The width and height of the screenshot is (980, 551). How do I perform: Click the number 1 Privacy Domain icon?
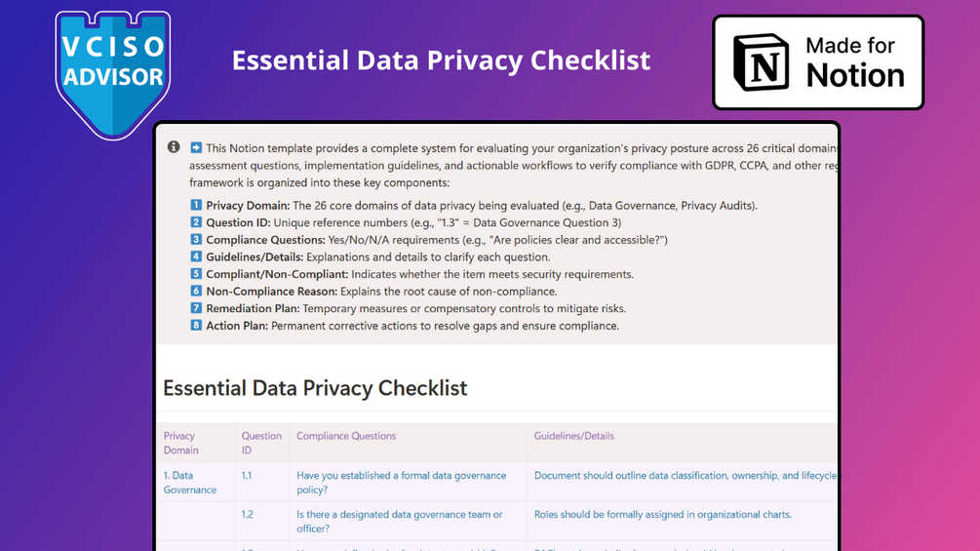[x=196, y=205]
